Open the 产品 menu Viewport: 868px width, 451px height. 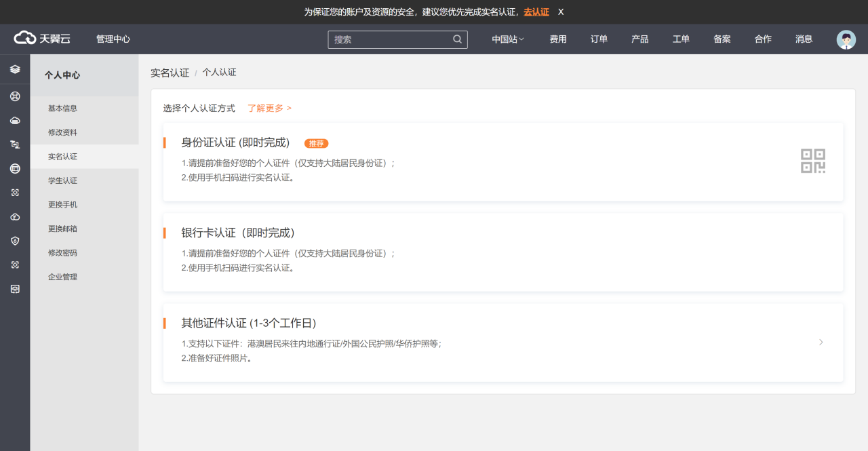[640, 39]
